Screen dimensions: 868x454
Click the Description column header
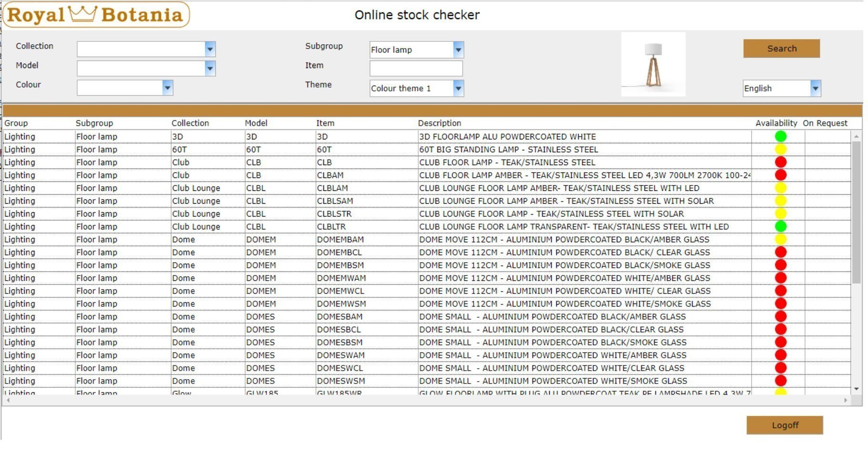[439, 123]
